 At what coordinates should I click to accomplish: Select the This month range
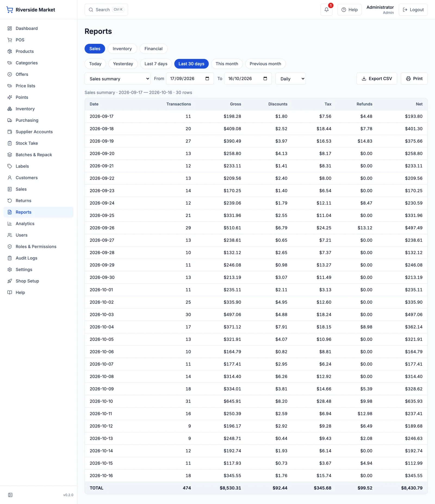(x=227, y=64)
